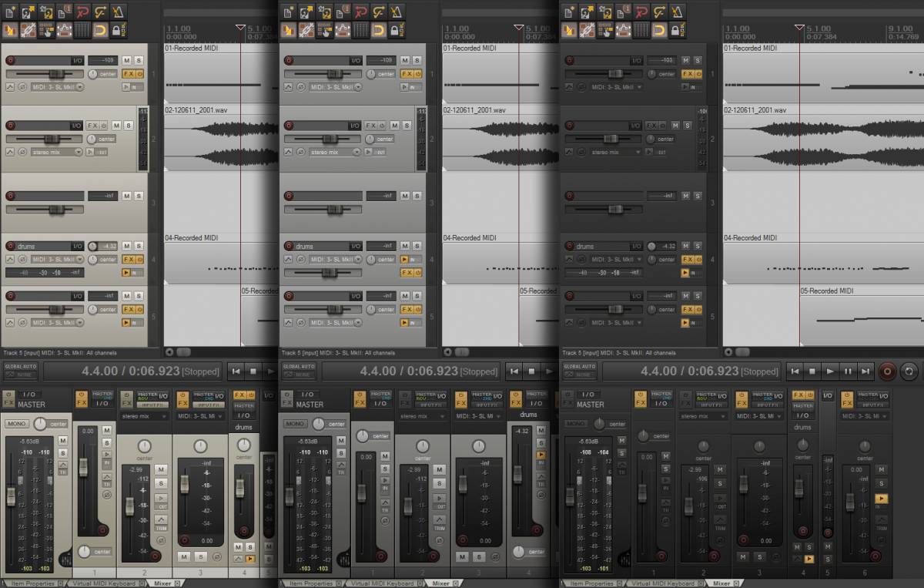Click the padlock Lock icon in the beige-themed toolbar

click(117, 30)
